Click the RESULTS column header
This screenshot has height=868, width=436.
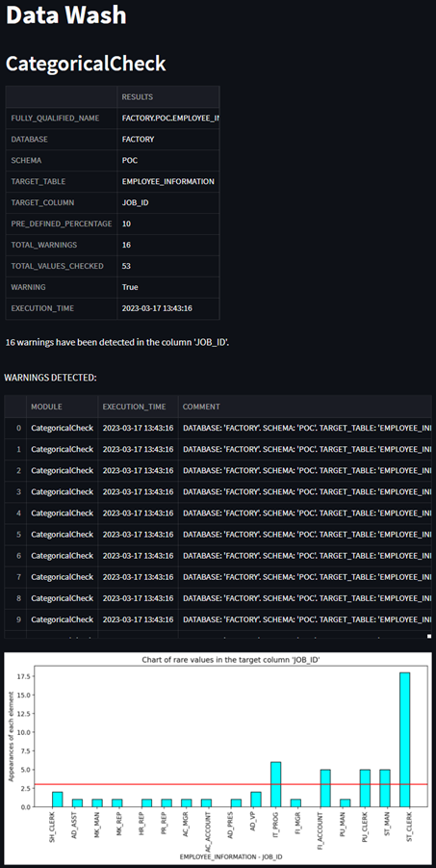coord(168,97)
